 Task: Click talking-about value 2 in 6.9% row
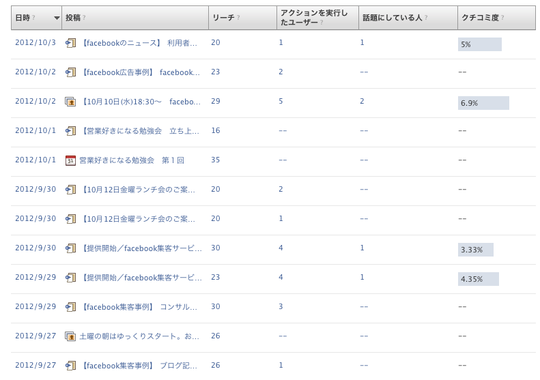[x=362, y=101]
